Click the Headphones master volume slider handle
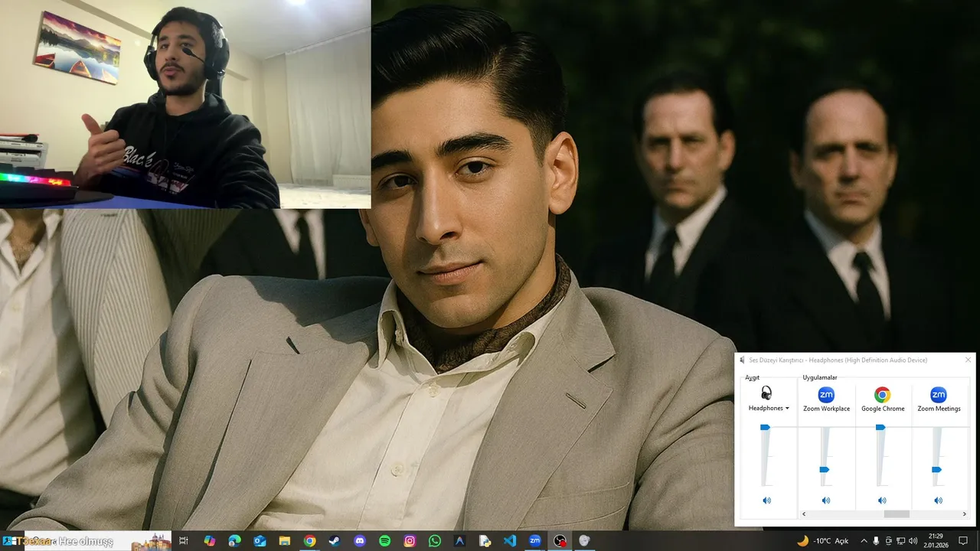The width and height of the screenshot is (980, 551). click(x=764, y=427)
